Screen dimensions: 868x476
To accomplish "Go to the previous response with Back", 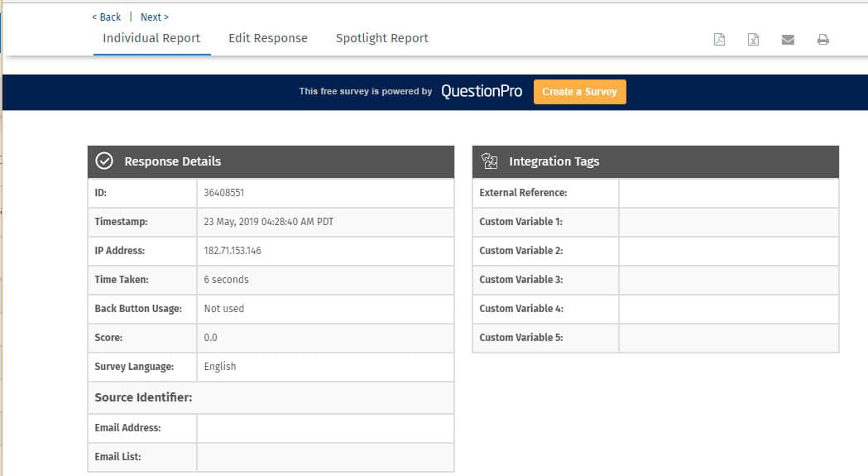I will coord(106,17).
